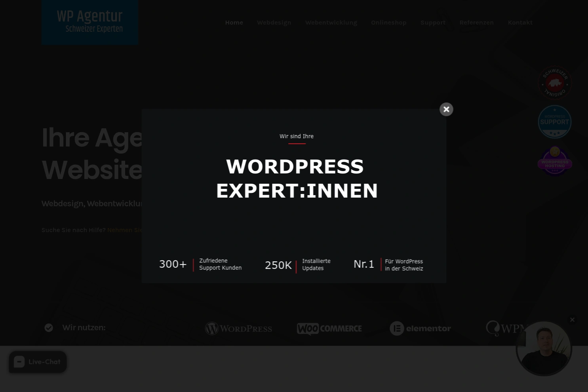Screen dimensions: 588x392
Task: Open the Home menu item
Action: click(x=234, y=23)
